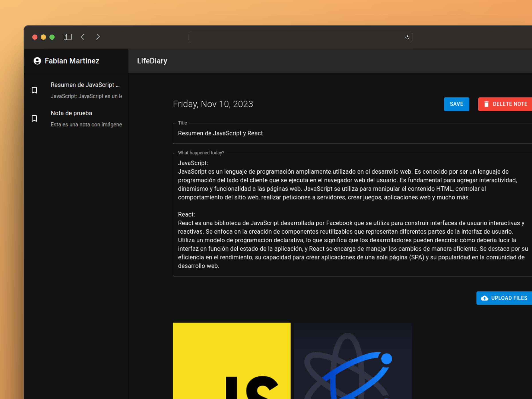The image size is (532, 399).
Task: Click the cloud upload icon
Action: [x=484, y=298]
